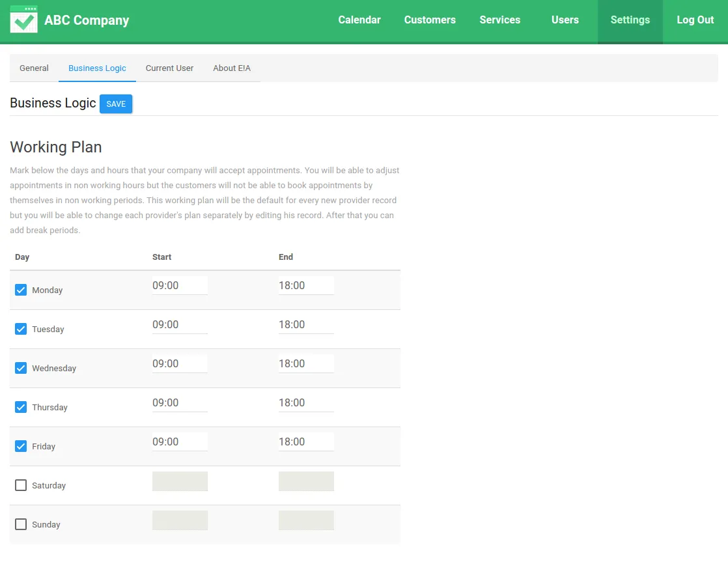728x562 pixels.
Task: Set the Wednesday end time field
Action: coord(306,363)
